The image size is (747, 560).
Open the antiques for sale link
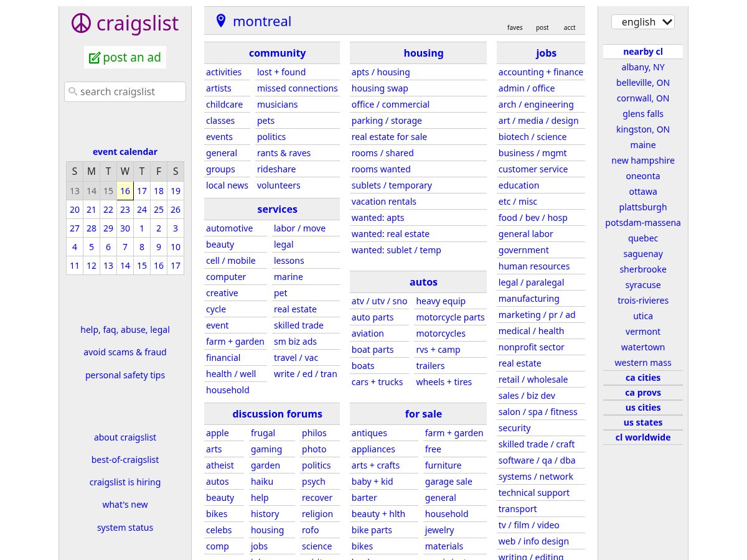[369, 433]
